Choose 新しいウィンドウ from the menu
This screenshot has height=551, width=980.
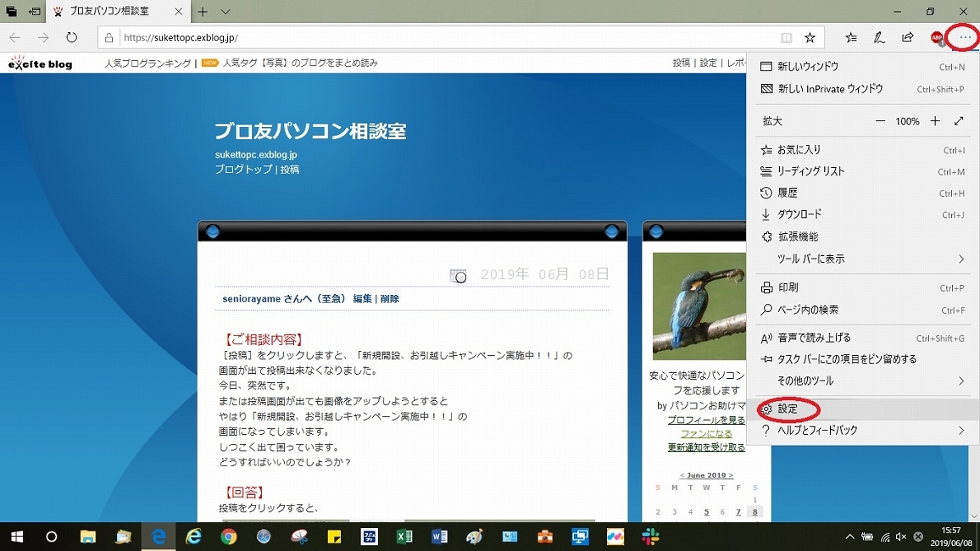click(x=862, y=66)
